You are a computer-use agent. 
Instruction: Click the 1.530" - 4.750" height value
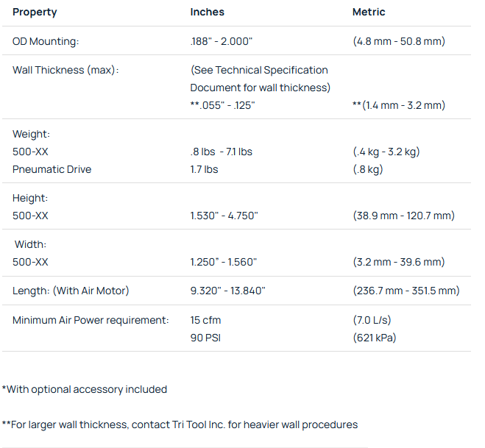tap(224, 216)
